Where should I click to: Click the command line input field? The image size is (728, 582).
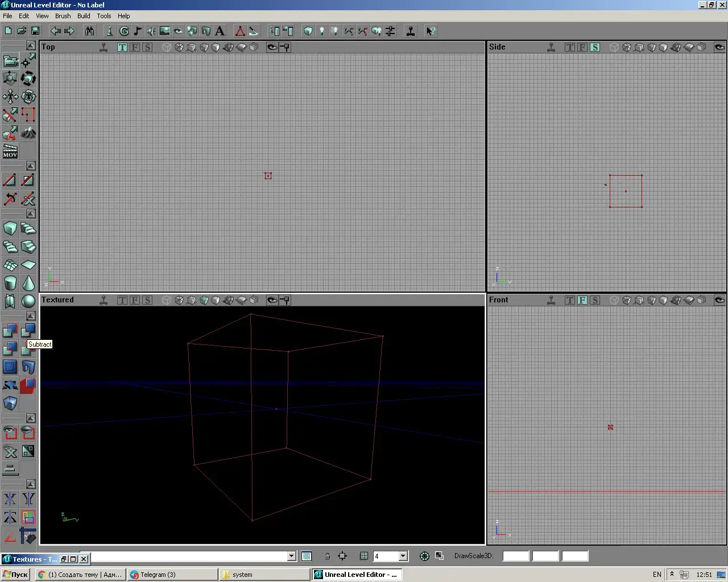[x=189, y=556]
